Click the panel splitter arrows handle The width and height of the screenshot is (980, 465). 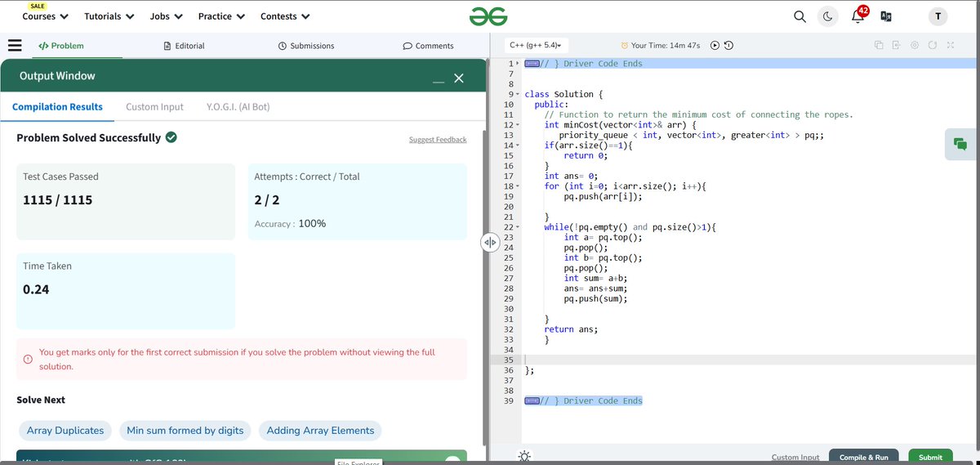pyautogui.click(x=489, y=243)
